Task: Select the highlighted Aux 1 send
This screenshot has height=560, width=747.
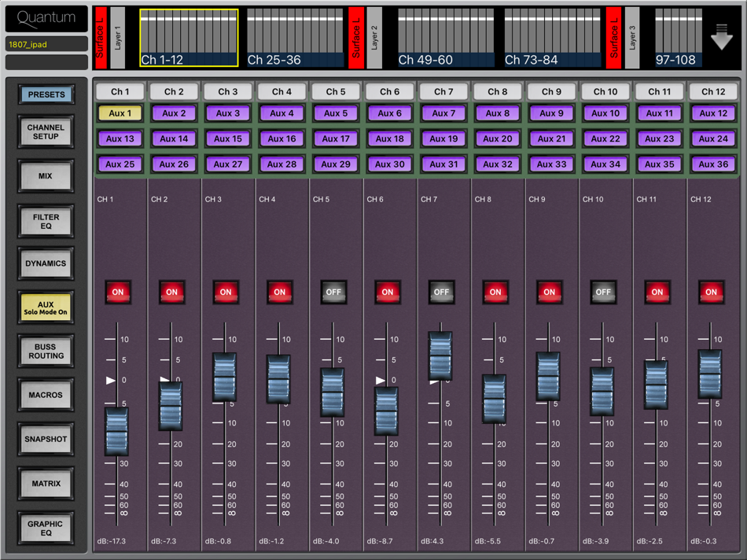Action: tap(120, 113)
